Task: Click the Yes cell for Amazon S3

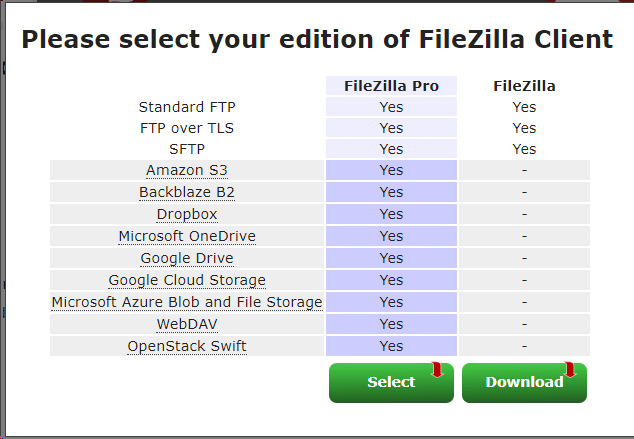Action: click(x=391, y=170)
